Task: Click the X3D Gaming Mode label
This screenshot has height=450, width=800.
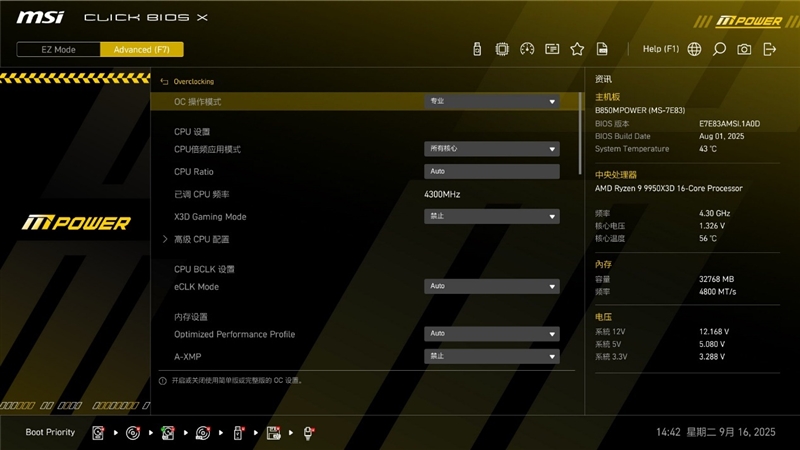Action: click(210, 217)
